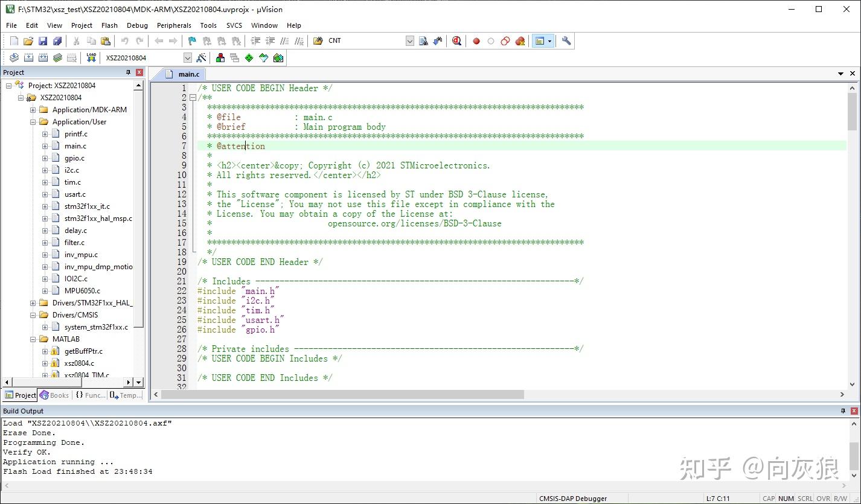Toggle a bookmark at the current line
Screen dimensions: 861x504
coord(191,40)
